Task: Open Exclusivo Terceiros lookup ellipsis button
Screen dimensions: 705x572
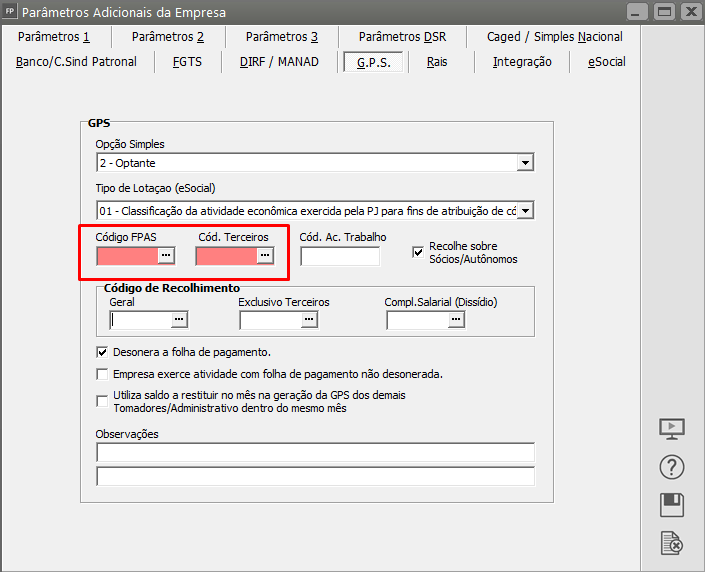Action: click(309, 320)
